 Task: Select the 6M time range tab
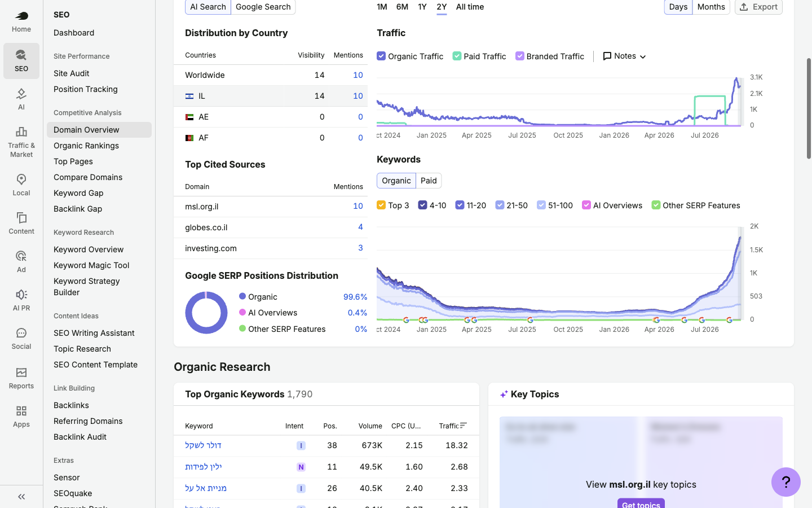pos(402,7)
